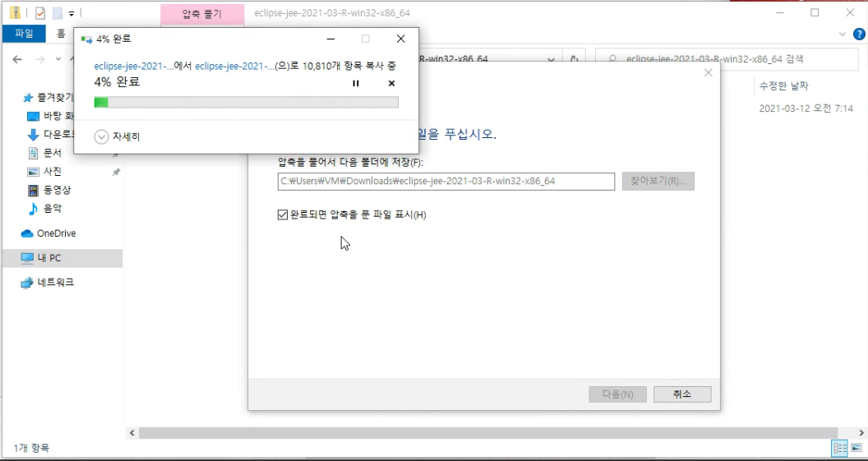This screenshot has height=461, width=868.
Task: Click the zip folder icon in title bar
Action: [x=15, y=12]
